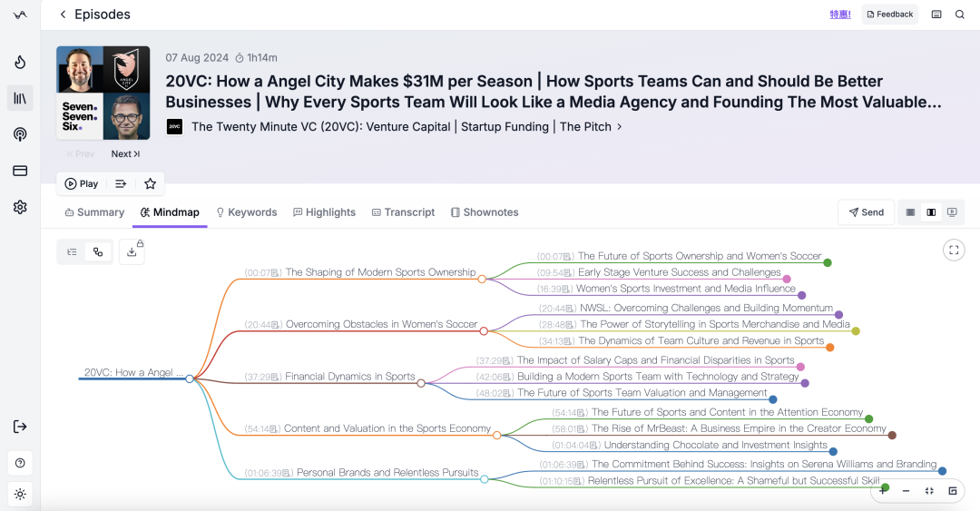The image size is (980, 511).
Task: Open the library icon in sidebar
Action: [20, 98]
